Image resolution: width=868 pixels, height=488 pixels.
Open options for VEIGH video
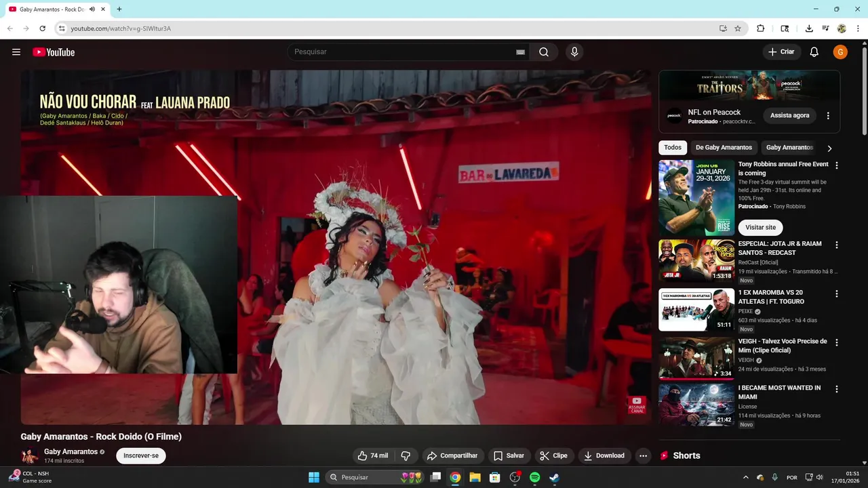(836, 342)
